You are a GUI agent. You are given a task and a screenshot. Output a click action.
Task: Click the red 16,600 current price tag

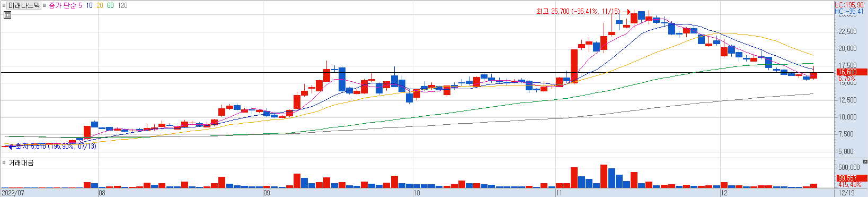coord(852,72)
